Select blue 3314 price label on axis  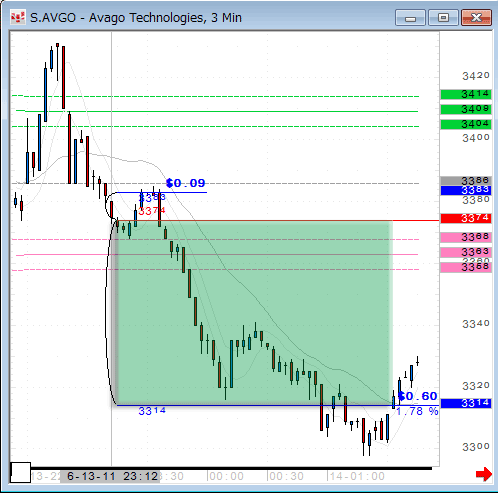466,403
